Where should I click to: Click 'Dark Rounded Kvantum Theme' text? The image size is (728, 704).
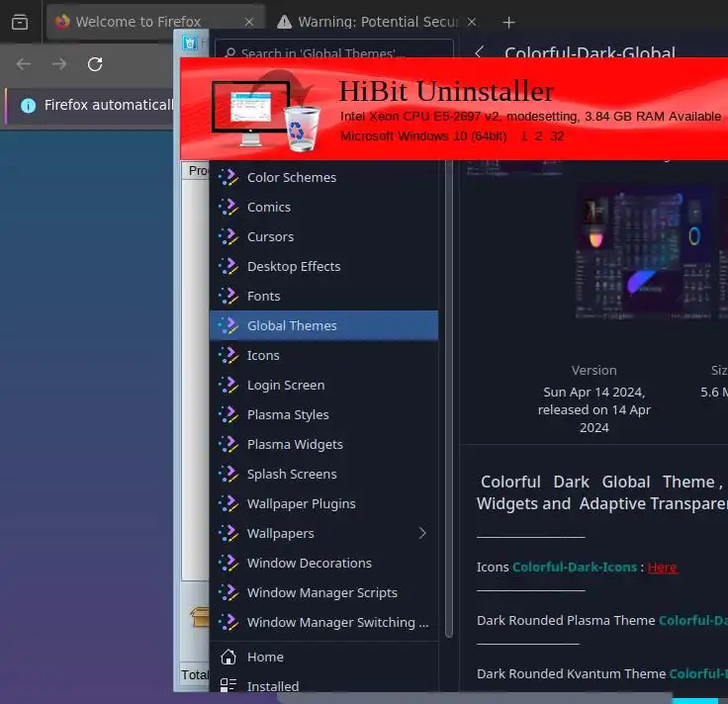point(571,673)
